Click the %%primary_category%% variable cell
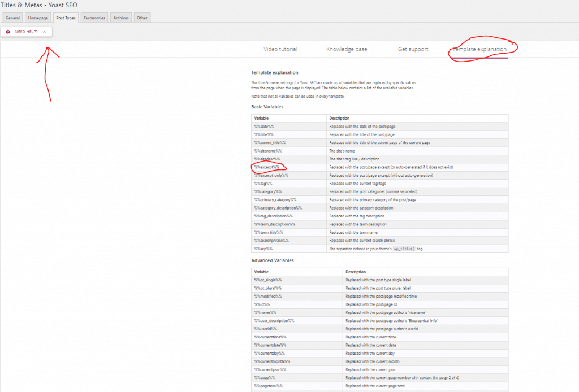This screenshot has height=392, width=579. pyautogui.click(x=275, y=200)
